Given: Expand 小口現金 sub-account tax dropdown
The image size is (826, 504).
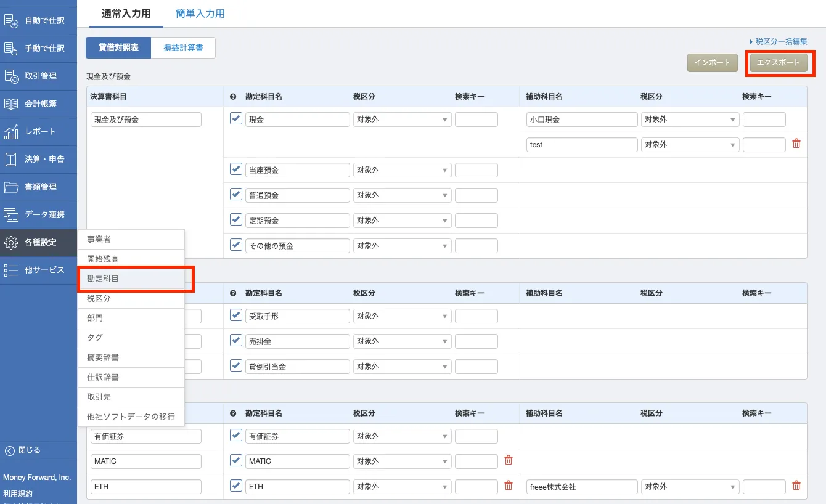Looking at the screenshot, I should point(690,120).
